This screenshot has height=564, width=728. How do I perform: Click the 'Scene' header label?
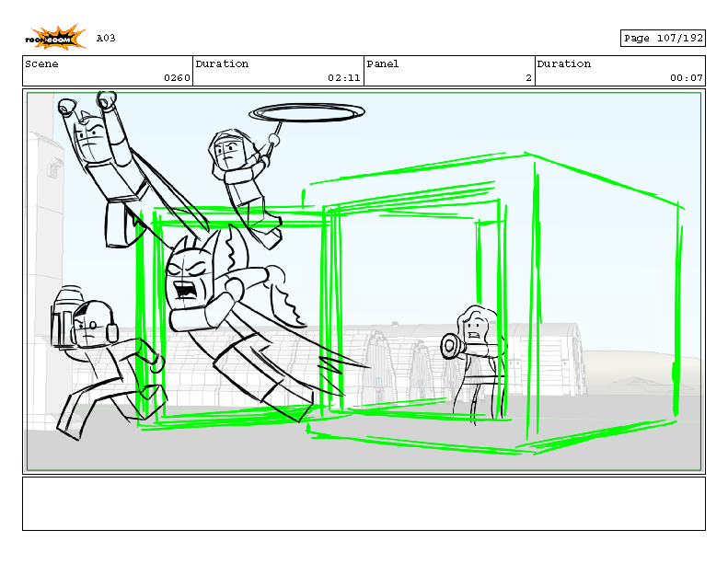pyautogui.click(x=41, y=64)
